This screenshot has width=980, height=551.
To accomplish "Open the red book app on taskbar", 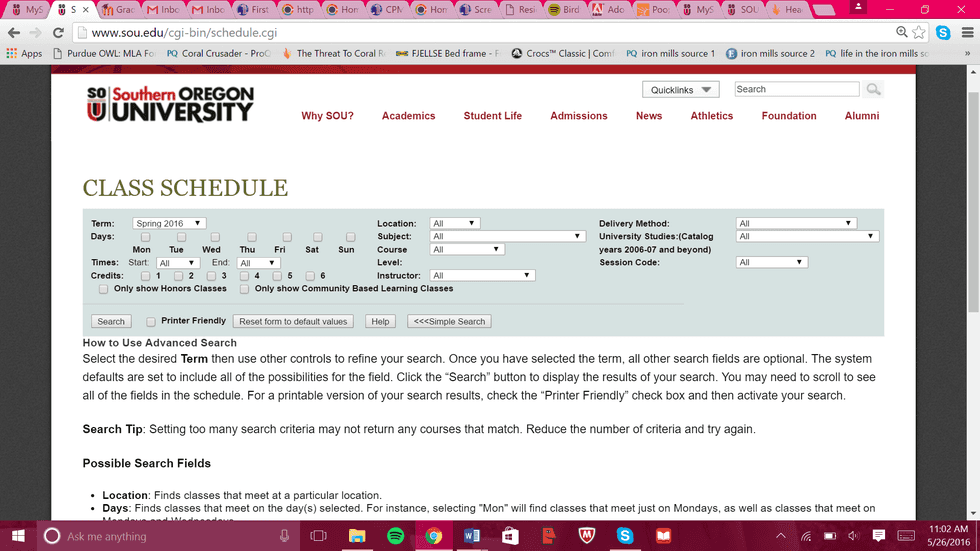I will tap(663, 536).
